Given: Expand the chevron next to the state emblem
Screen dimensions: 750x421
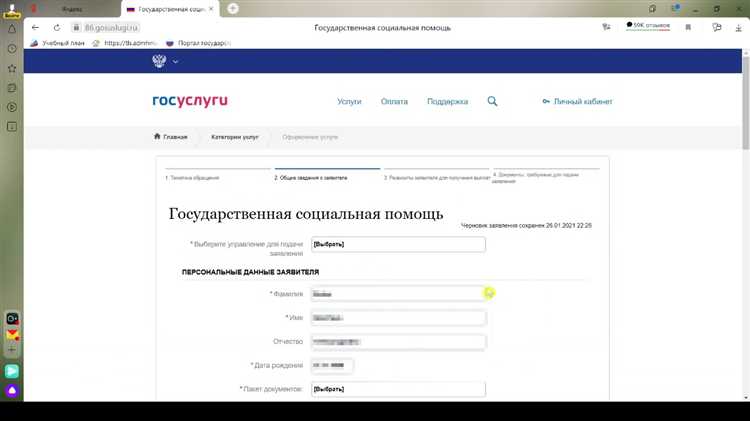Looking at the screenshot, I should (x=175, y=61).
